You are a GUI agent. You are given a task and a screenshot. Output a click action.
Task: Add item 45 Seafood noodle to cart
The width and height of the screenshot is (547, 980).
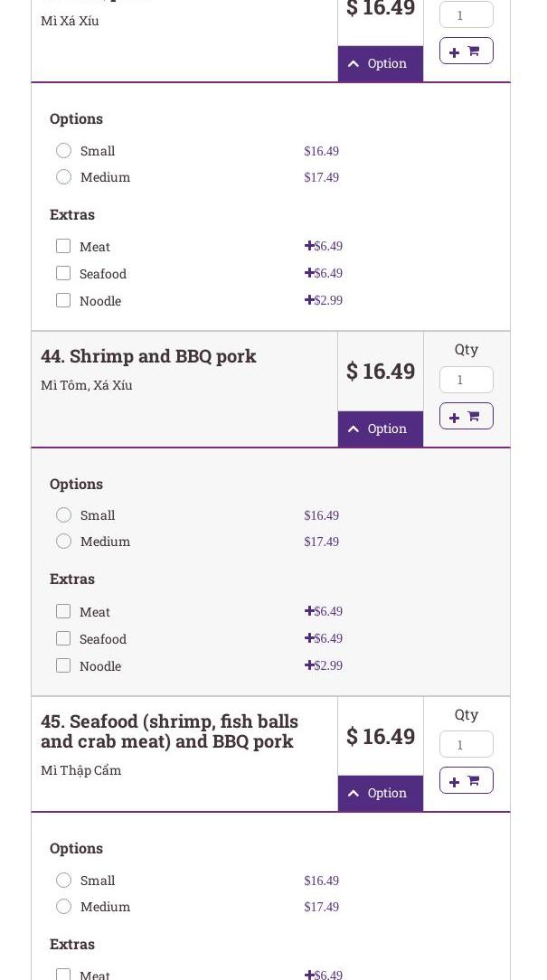coord(466,780)
